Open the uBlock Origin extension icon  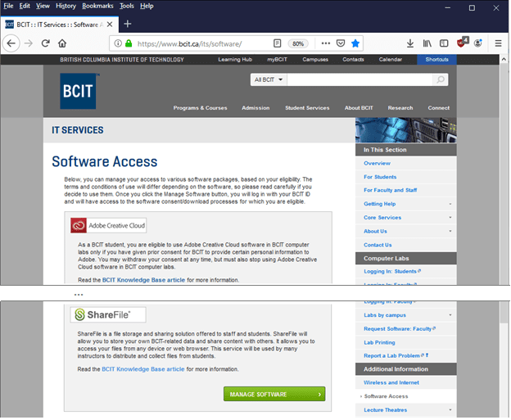(462, 43)
